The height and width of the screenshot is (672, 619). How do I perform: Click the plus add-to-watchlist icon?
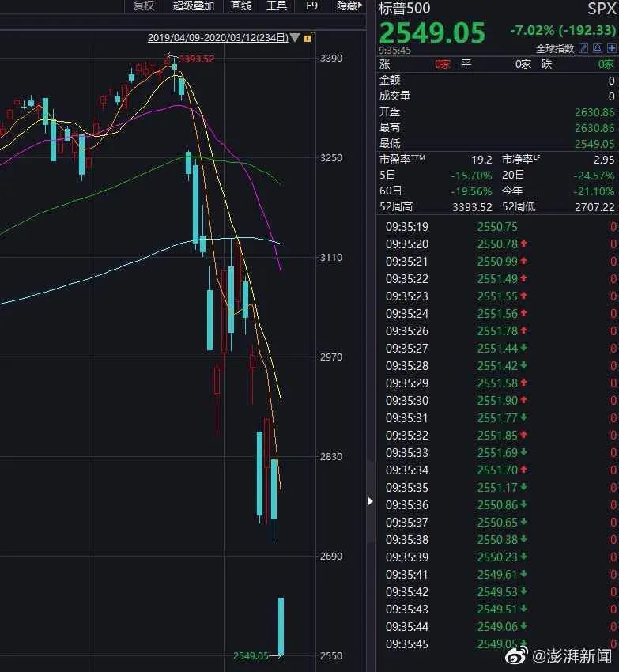[x=611, y=48]
